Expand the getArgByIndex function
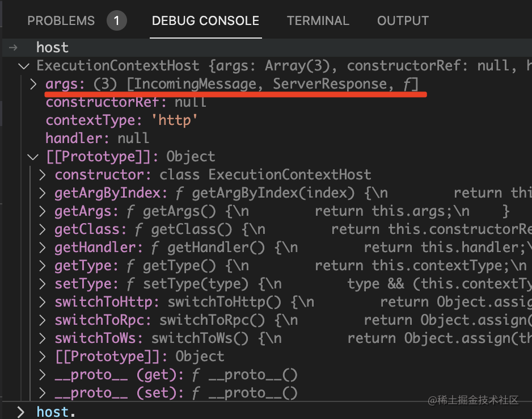This screenshot has height=419, width=532. pos(43,193)
